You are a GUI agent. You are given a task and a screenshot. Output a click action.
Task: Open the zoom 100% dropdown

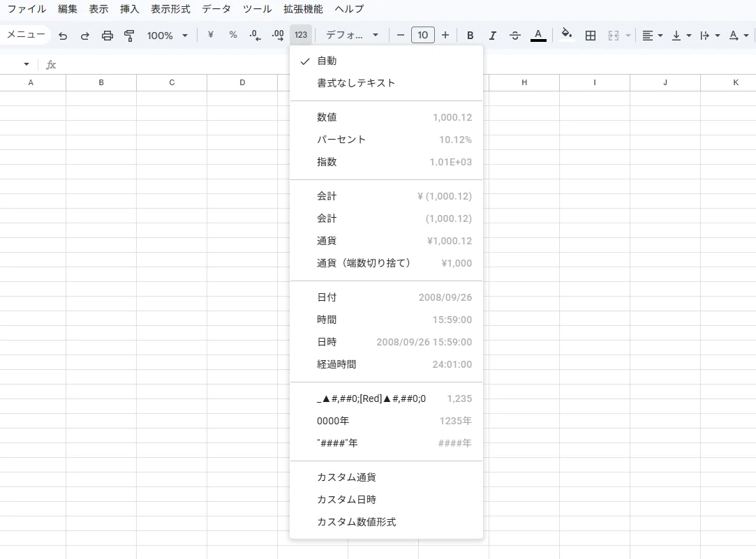168,35
